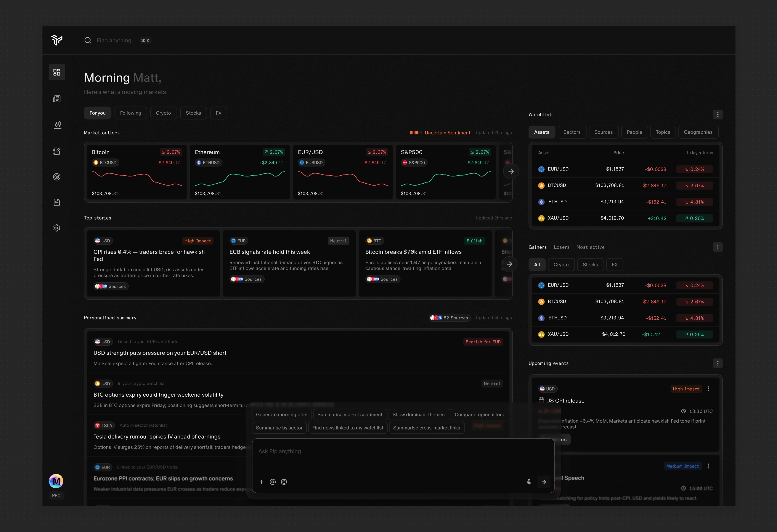
Task: Click the plus attach icon in Pip chat
Action: (x=262, y=482)
